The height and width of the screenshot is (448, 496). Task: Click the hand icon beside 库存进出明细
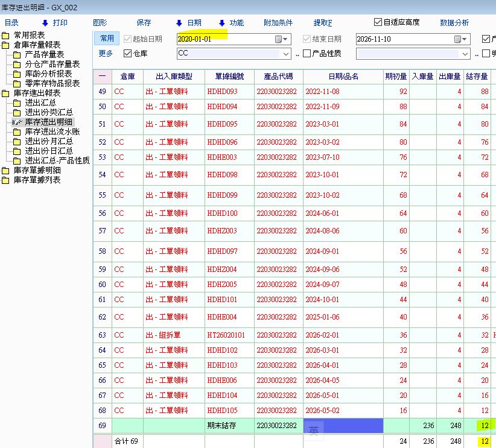[x=17, y=122]
